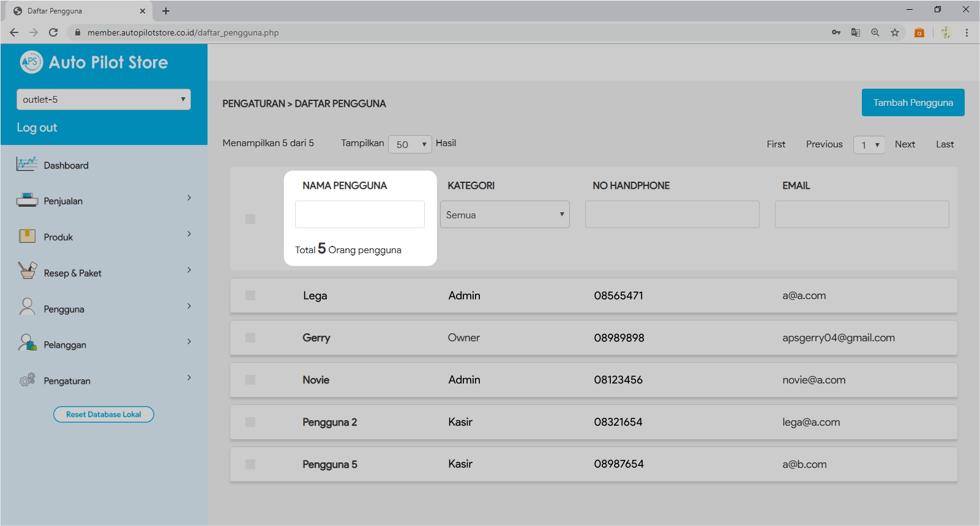This screenshot has width=980, height=526.
Task: Check the select-all checkbox in header row
Action: coord(250,219)
